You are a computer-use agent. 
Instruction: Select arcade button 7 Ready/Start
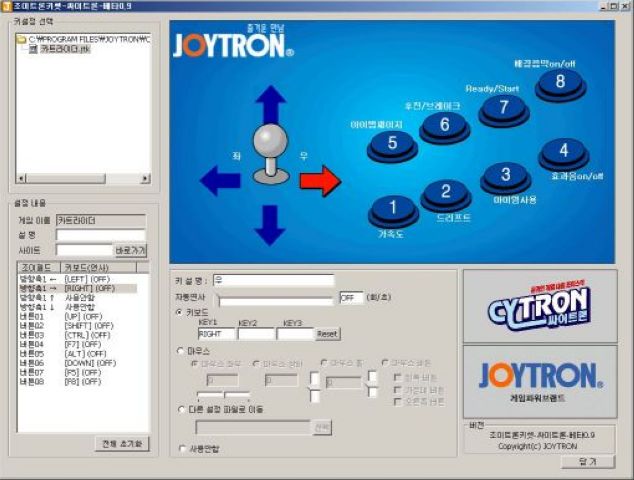(x=504, y=110)
